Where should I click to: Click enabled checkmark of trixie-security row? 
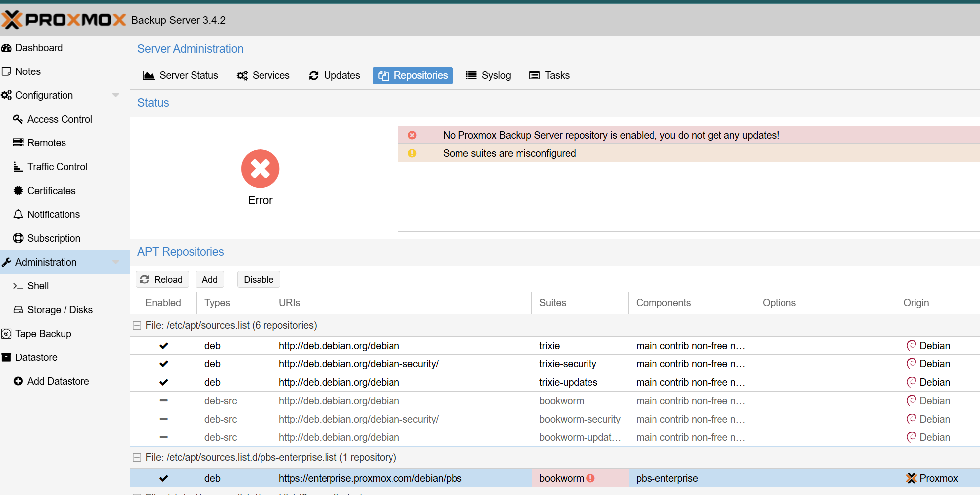[x=164, y=364]
